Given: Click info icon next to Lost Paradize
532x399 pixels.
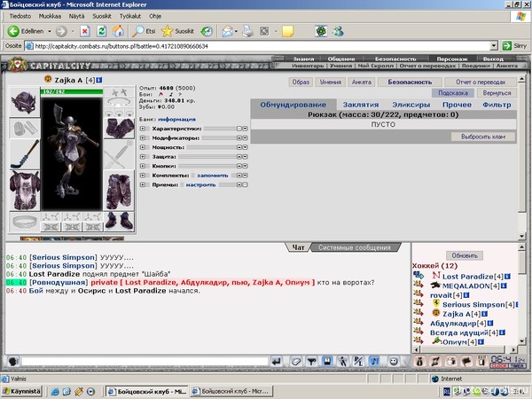Looking at the screenshot, I should coord(507,276).
